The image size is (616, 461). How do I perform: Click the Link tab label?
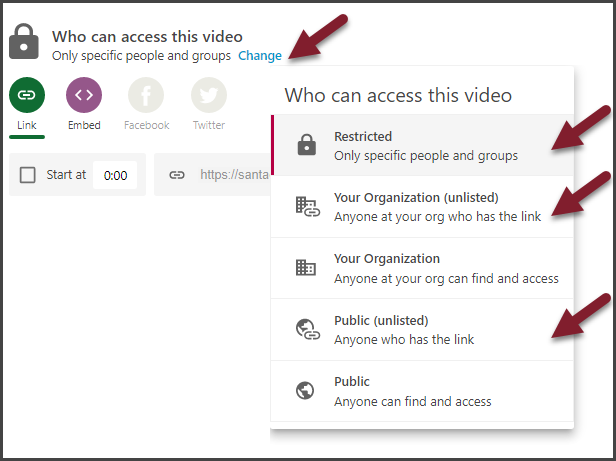click(x=27, y=125)
